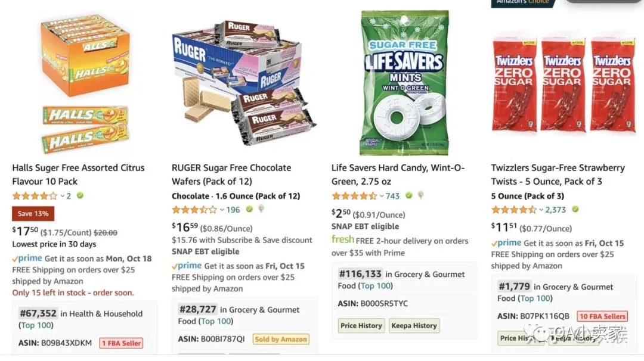This screenshot has height=361, width=644.
Task: Click lightbulb icon beside Life Savers rating
Action: point(421,195)
